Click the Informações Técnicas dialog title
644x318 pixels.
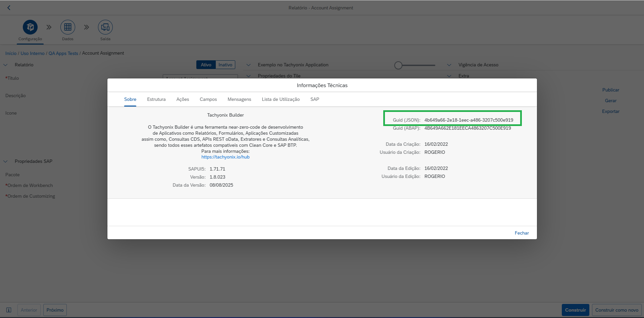322,85
